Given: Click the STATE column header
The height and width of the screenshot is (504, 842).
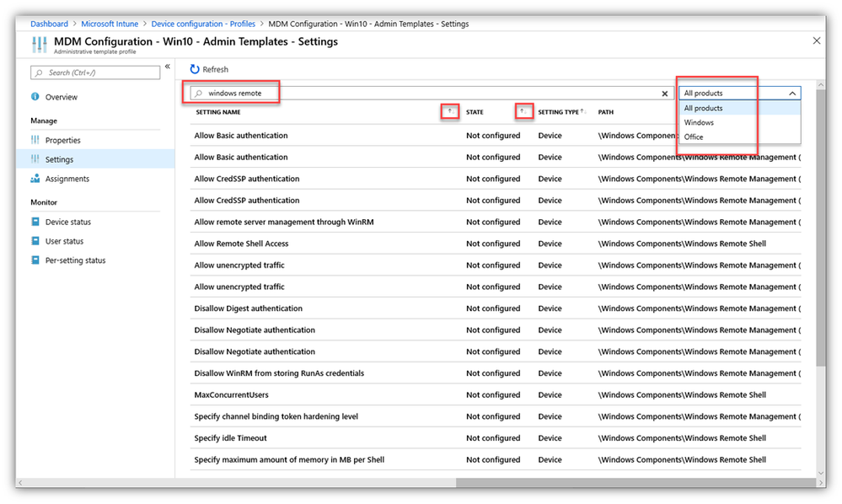Looking at the screenshot, I should pos(475,112).
